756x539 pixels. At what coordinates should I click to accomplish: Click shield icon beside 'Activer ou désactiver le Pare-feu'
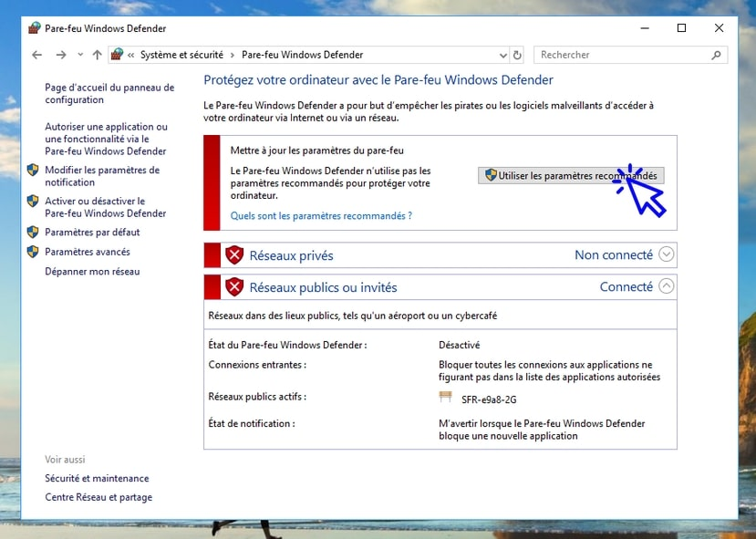coord(33,201)
